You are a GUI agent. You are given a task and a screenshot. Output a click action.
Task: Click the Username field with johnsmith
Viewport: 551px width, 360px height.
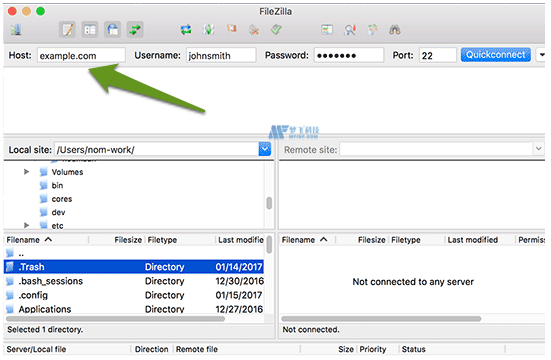pos(221,56)
